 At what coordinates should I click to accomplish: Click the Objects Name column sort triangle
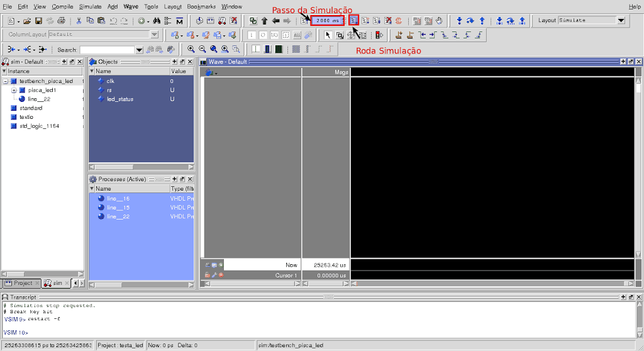coord(92,71)
